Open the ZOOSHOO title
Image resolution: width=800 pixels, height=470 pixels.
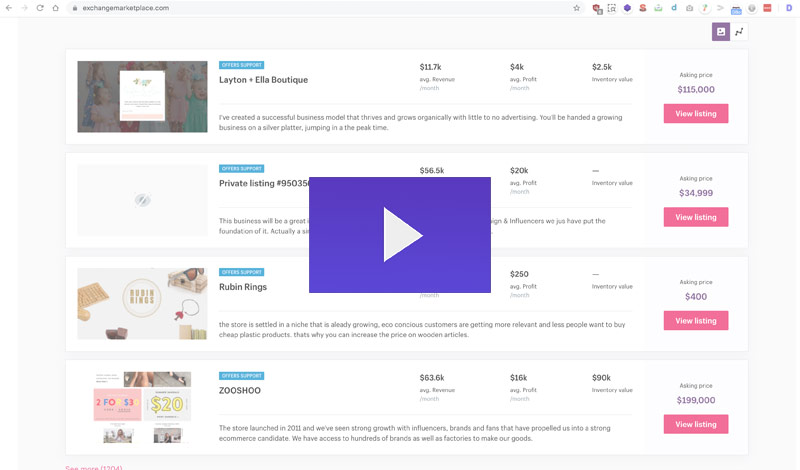tap(240, 390)
